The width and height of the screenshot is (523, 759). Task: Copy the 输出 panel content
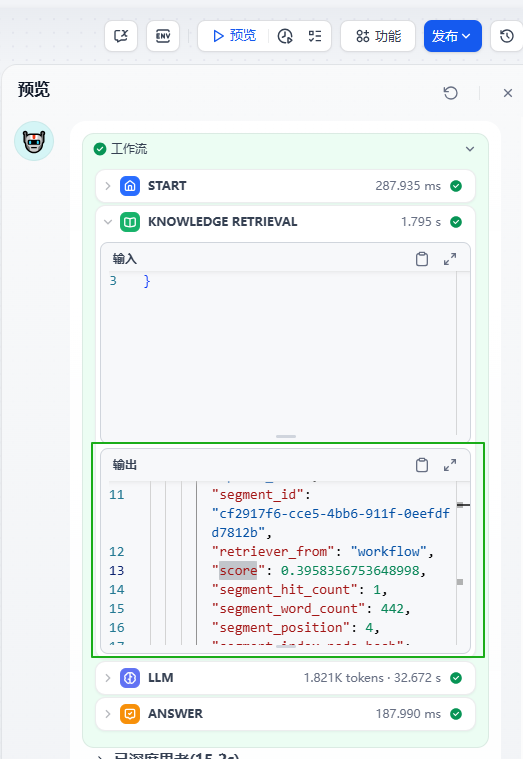point(422,465)
